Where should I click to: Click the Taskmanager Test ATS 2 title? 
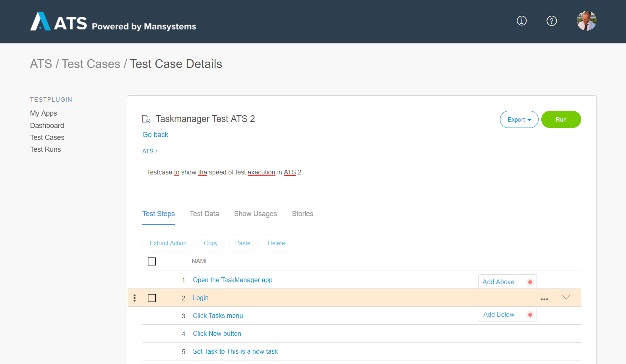click(x=205, y=119)
